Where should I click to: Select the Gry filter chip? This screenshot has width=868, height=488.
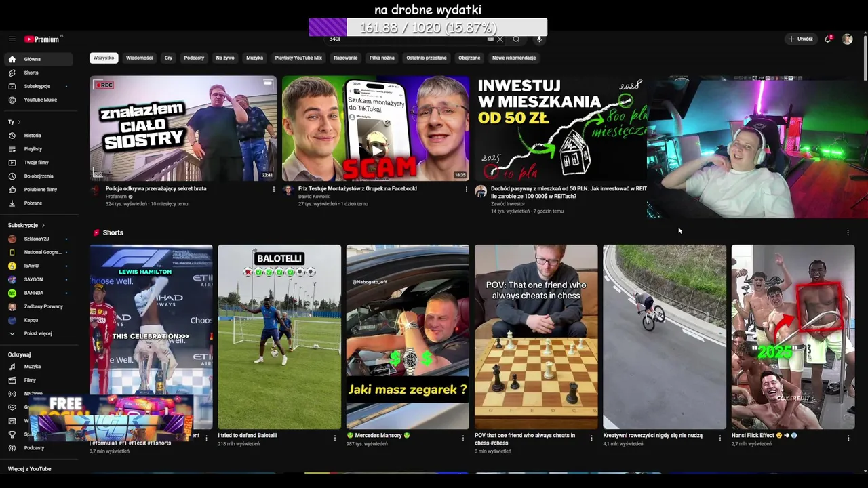click(x=168, y=58)
